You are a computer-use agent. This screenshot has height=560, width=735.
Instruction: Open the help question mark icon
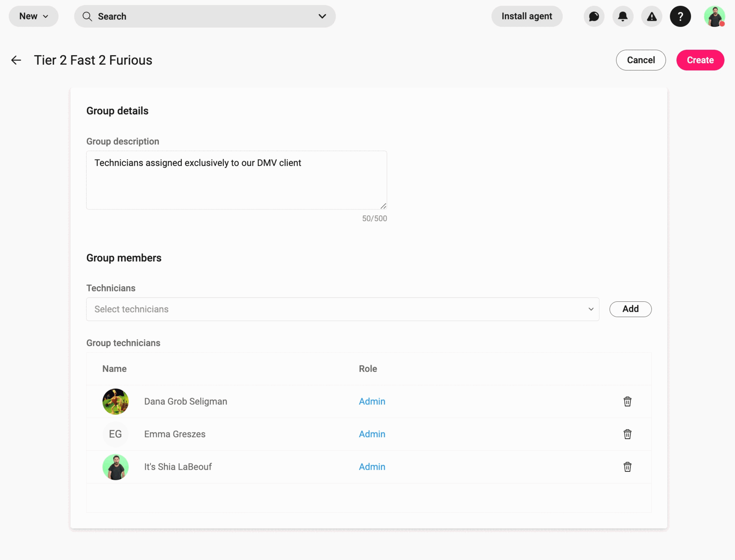[x=680, y=16]
